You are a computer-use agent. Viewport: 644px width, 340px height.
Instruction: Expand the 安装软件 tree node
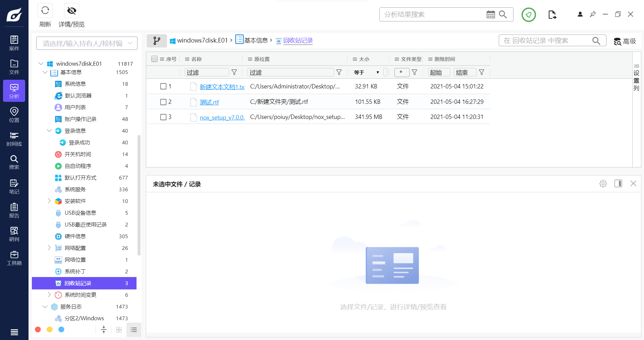pos(49,201)
